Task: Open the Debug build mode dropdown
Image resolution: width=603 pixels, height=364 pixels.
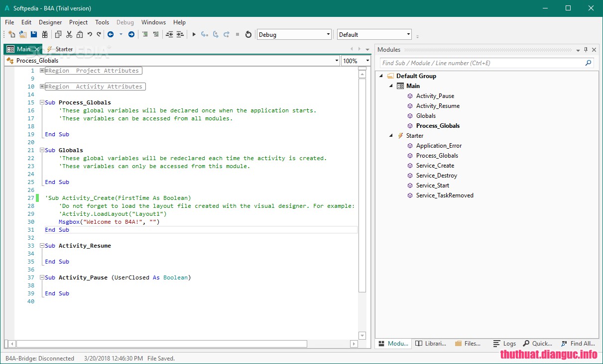Action: coord(328,34)
